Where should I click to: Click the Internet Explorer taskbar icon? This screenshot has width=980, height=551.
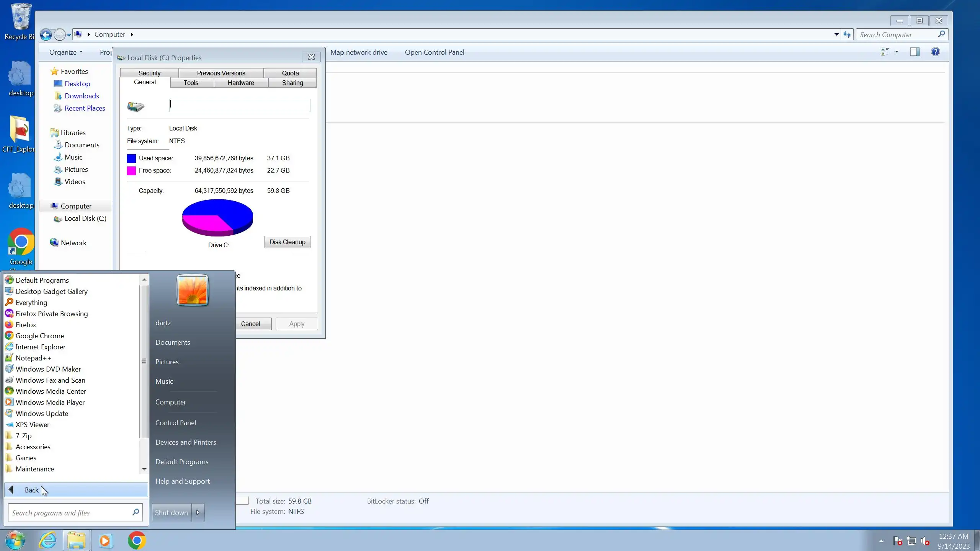point(47,541)
